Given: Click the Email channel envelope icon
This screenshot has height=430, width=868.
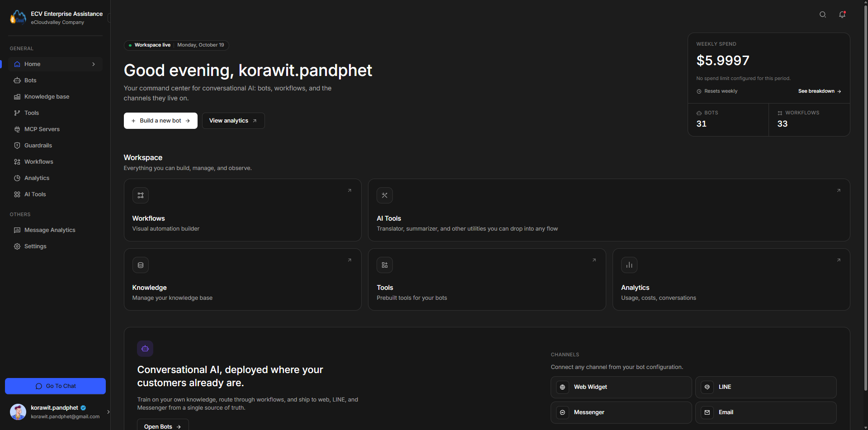Looking at the screenshot, I should (707, 412).
